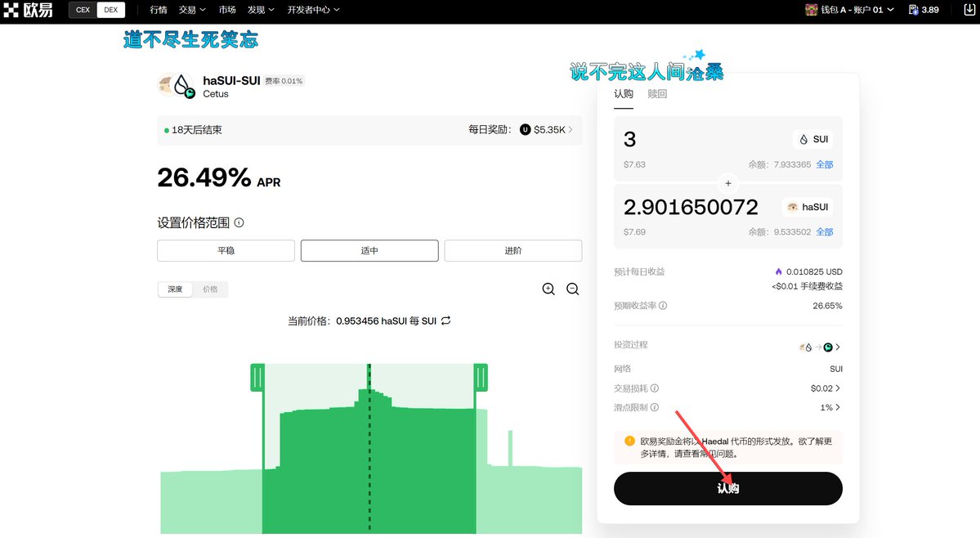The width and height of the screenshot is (980, 538).
Task: Click the 余额: 7.933365 SUI balance text
Action: point(780,164)
